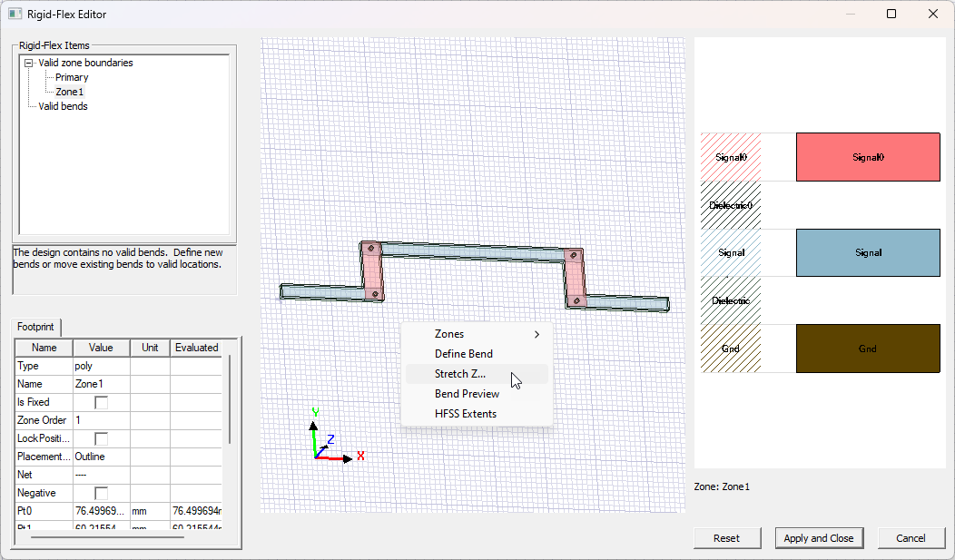Collapse the Valid zone boundaries tree node
The width and height of the screenshot is (955, 560).
(x=29, y=64)
